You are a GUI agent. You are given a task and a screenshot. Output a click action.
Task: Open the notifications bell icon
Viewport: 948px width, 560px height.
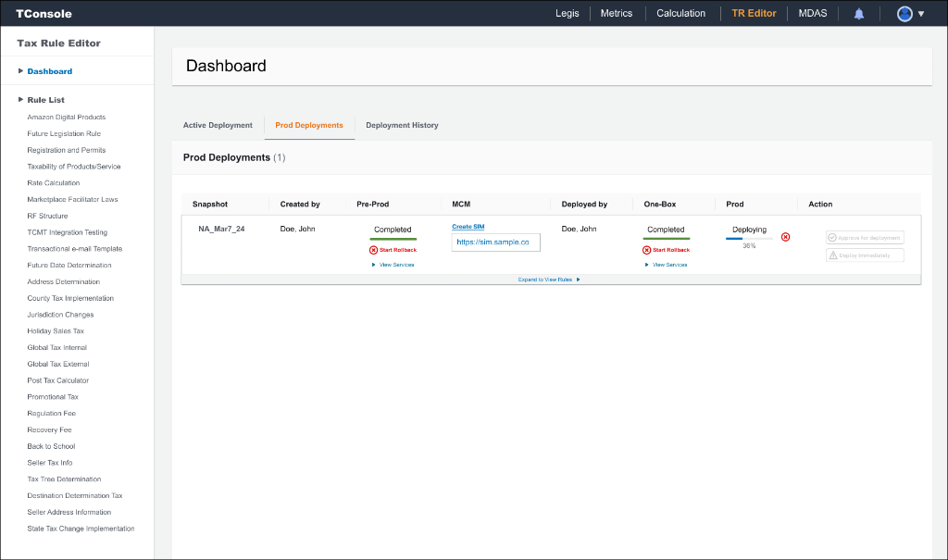(x=858, y=13)
